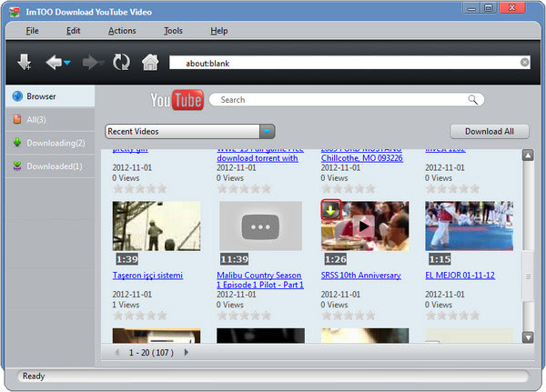This screenshot has width=546, height=392.
Task: Open the back history dropdown arrow
Action: point(67,63)
